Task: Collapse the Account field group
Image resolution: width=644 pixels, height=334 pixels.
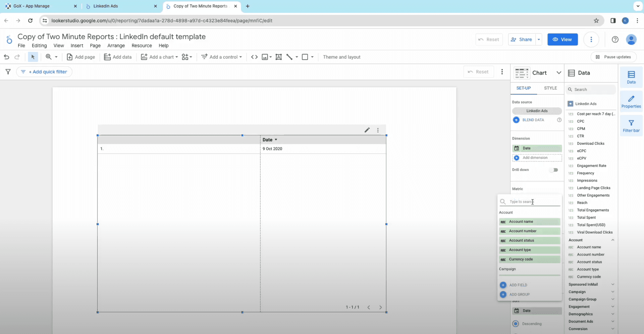Action: point(613,240)
